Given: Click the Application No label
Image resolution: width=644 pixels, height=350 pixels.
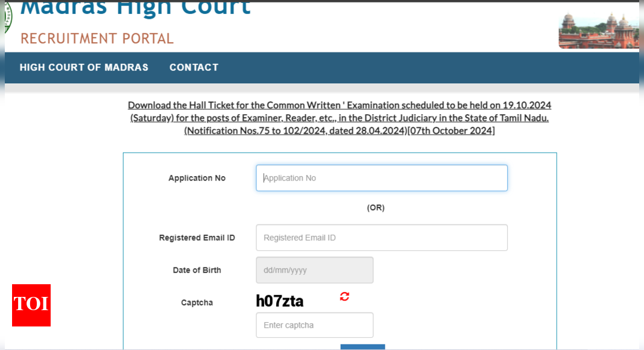Looking at the screenshot, I should tap(197, 177).
